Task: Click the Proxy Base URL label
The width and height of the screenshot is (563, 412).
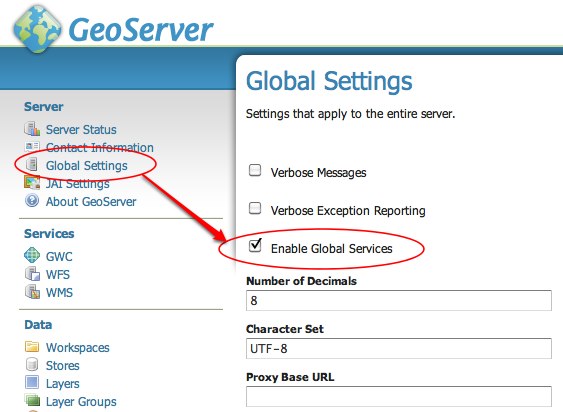Action: point(290,377)
